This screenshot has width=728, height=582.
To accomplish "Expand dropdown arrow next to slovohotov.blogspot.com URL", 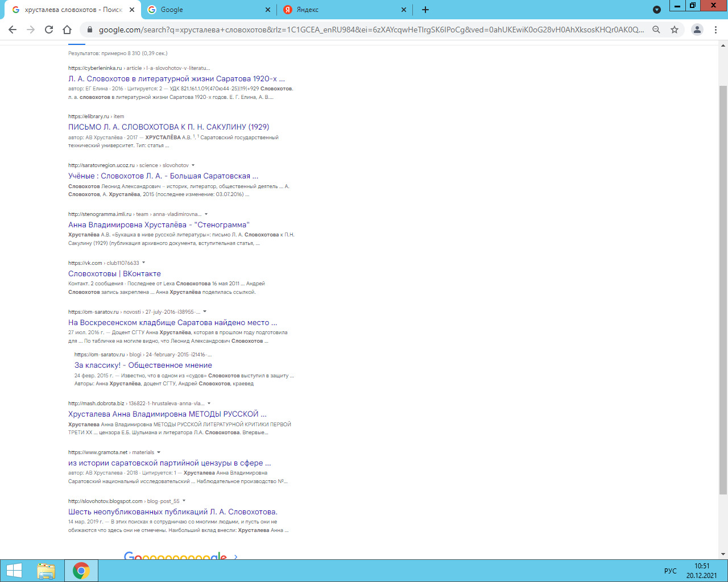I will (184, 501).
